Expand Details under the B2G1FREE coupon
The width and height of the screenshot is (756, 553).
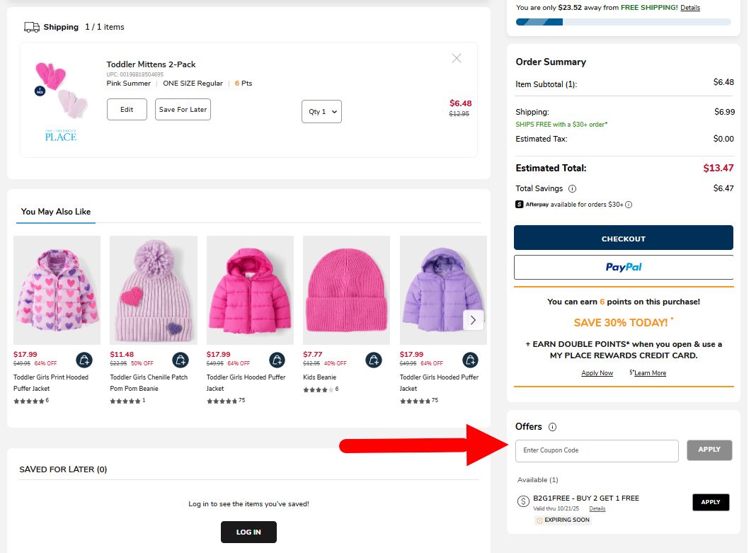(597, 508)
